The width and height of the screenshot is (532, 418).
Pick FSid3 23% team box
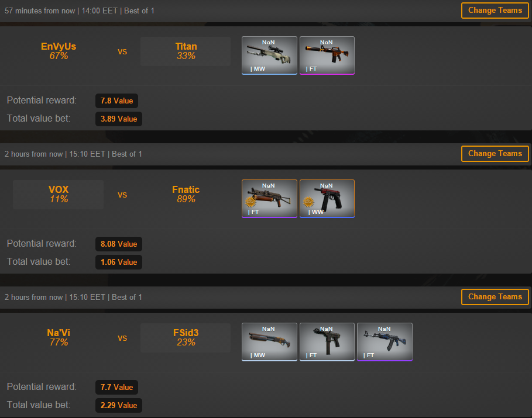[x=186, y=338]
